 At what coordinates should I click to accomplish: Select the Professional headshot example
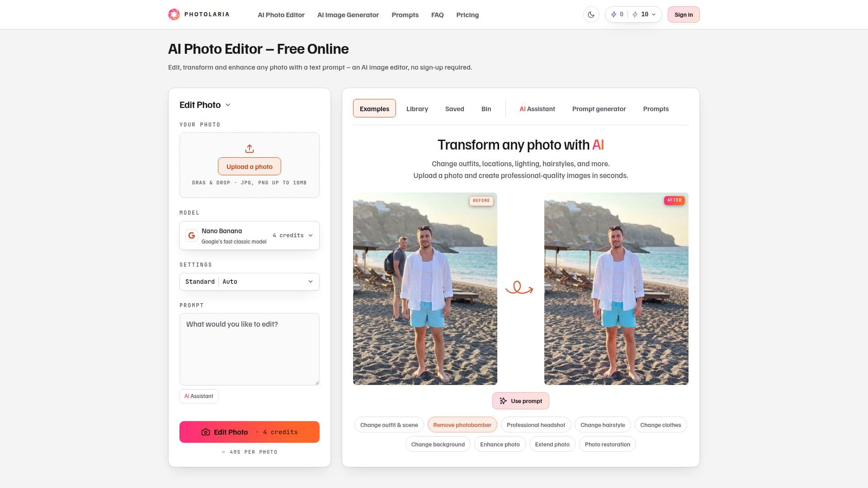(x=536, y=425)
